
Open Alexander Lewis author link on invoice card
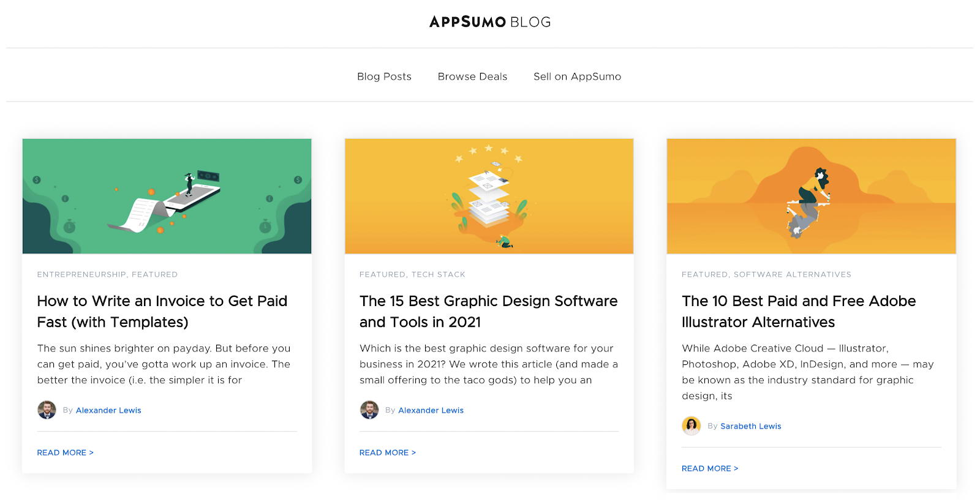[x=108, y=410]
